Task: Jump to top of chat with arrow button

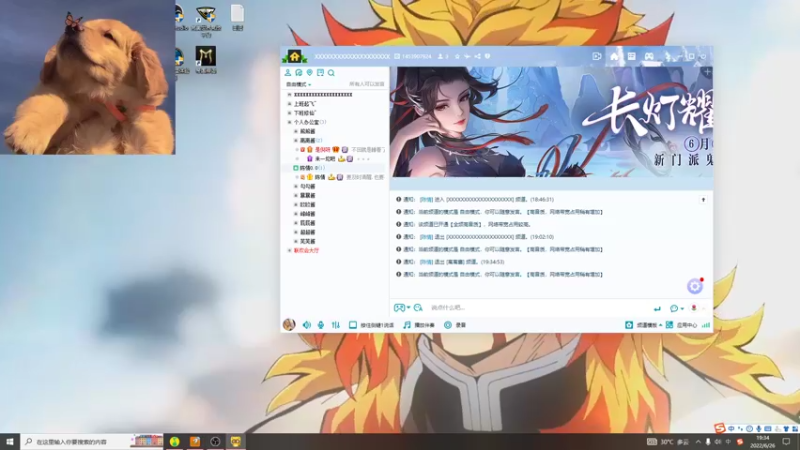Action: pyautogui.click(x=703, y=199)
